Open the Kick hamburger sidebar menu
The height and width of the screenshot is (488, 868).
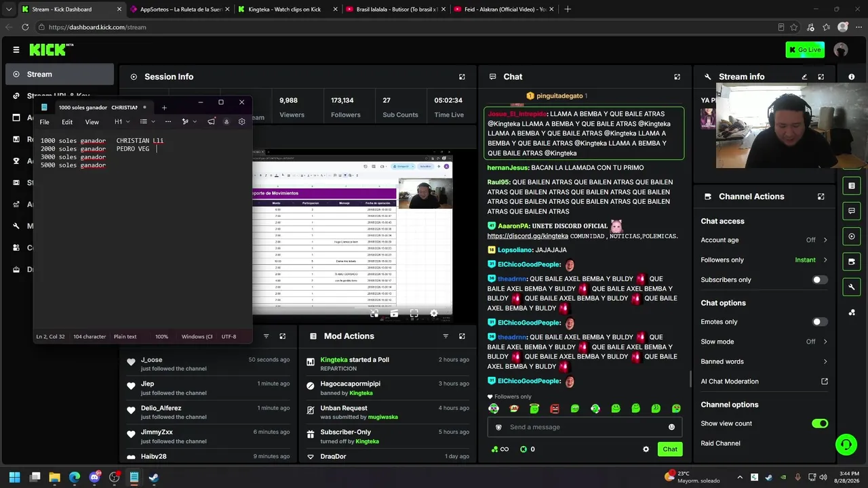click(x=16, y=49)
